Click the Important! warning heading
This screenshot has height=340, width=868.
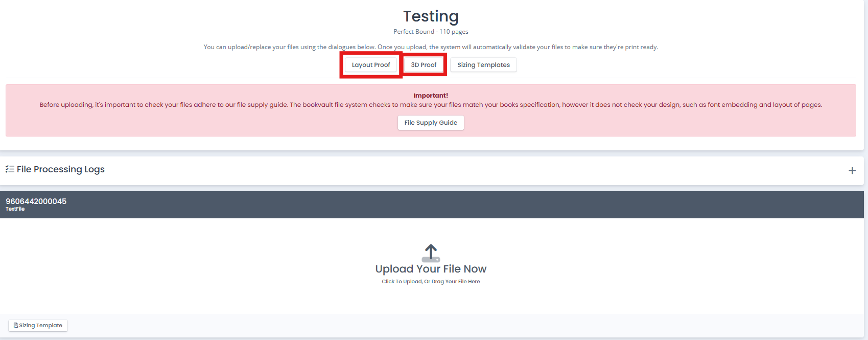[431, 96]
